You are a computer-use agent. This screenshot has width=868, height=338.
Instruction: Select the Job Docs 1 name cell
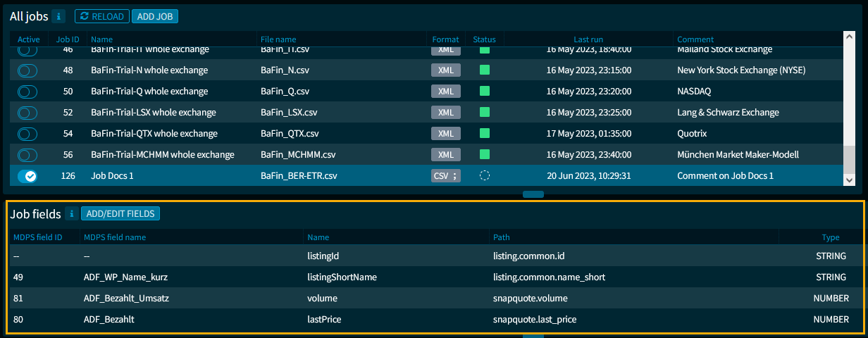[112, 176]
